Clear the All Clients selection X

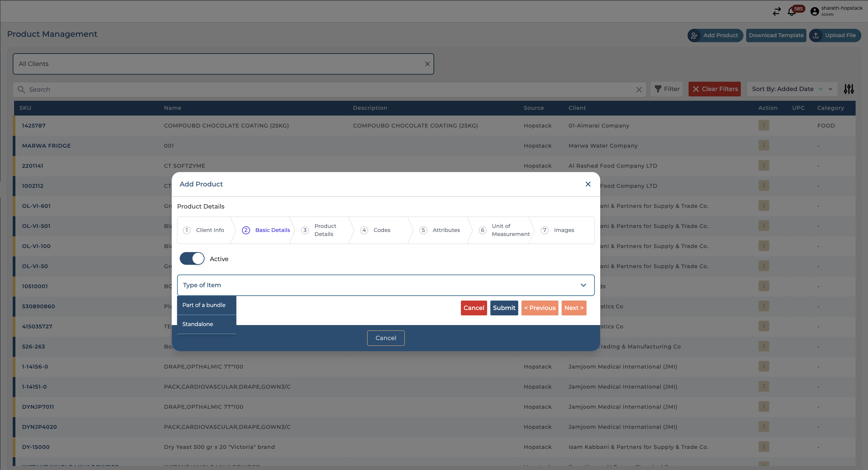[427, 64]
